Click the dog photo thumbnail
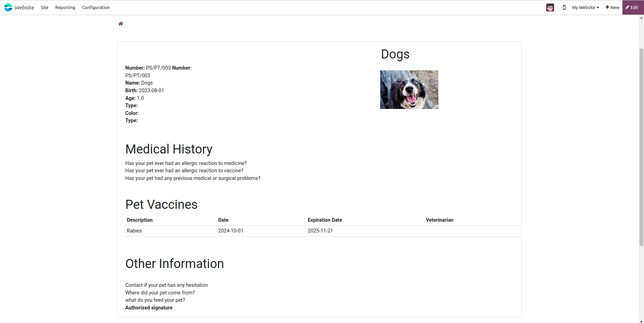Screen dimensions: 644x323 tap(409, 89)
